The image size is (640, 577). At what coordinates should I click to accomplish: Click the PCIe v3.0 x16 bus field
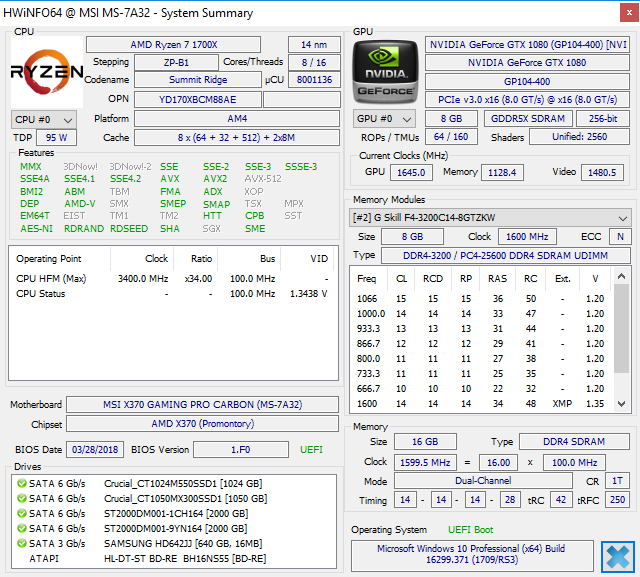coord(527,100)
